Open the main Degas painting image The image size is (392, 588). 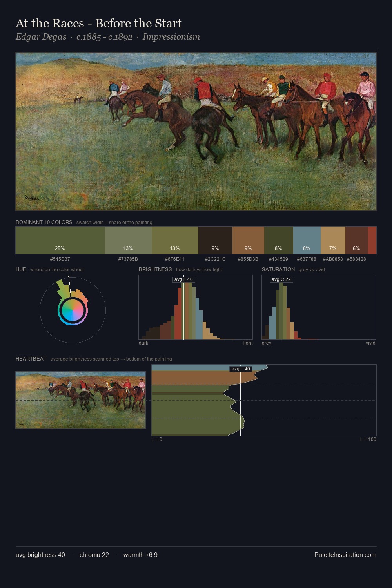196,131
